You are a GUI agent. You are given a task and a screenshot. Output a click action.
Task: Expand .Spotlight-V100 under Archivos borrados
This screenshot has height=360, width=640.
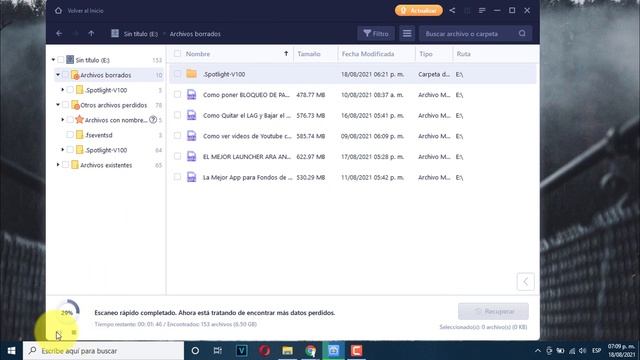point(62,90)
